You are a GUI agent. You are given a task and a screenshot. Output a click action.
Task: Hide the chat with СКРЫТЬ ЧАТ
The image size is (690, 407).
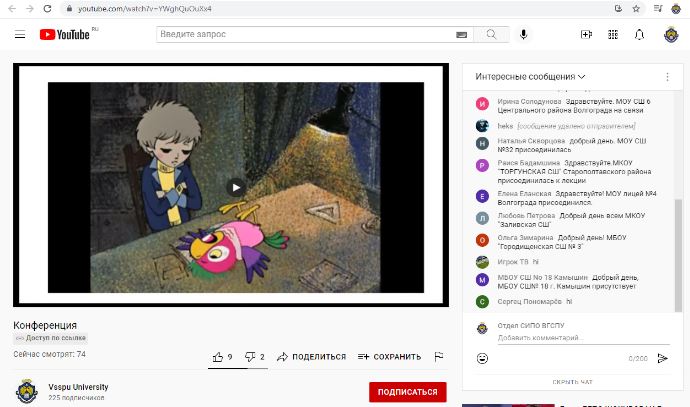(x=573, y=382)
